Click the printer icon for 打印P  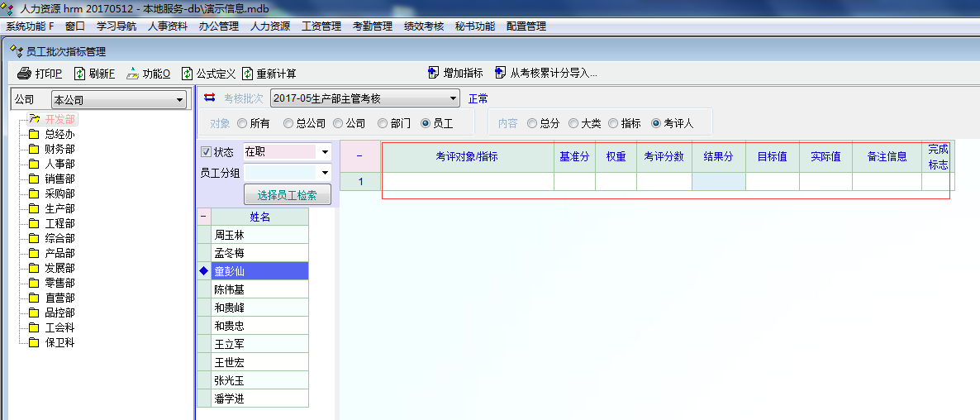(25, 74)
